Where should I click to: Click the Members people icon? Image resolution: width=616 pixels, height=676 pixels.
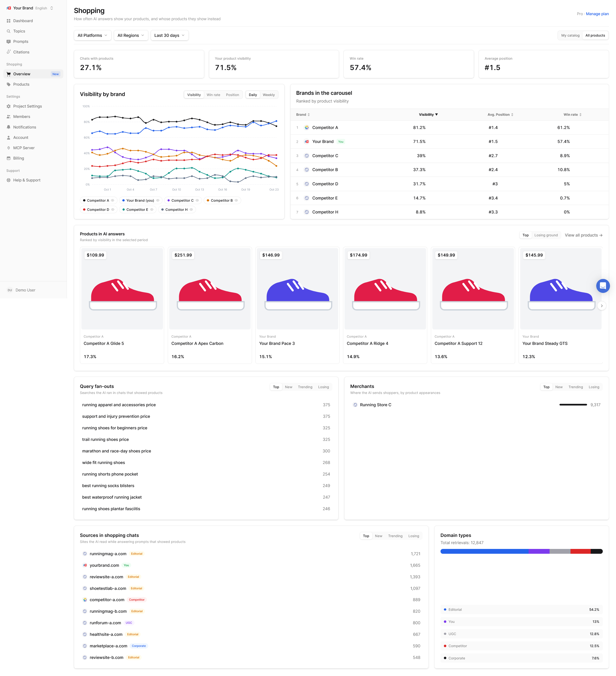9,117
